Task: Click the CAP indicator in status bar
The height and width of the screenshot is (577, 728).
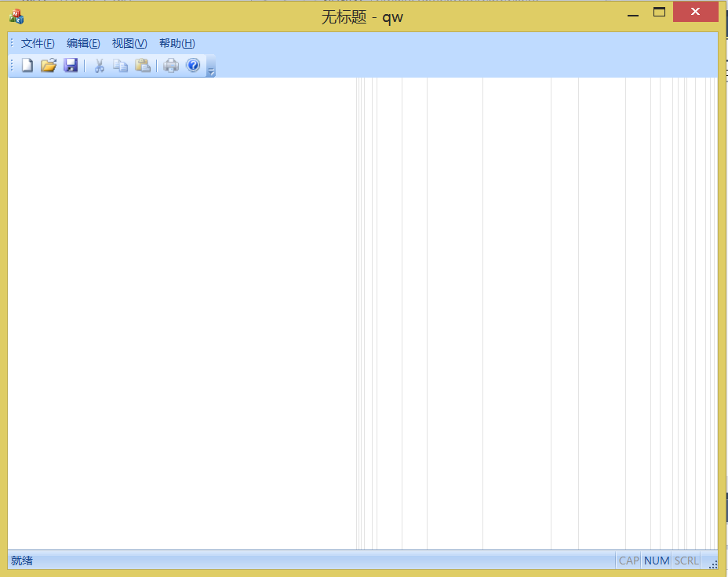Action: point(628,561)
